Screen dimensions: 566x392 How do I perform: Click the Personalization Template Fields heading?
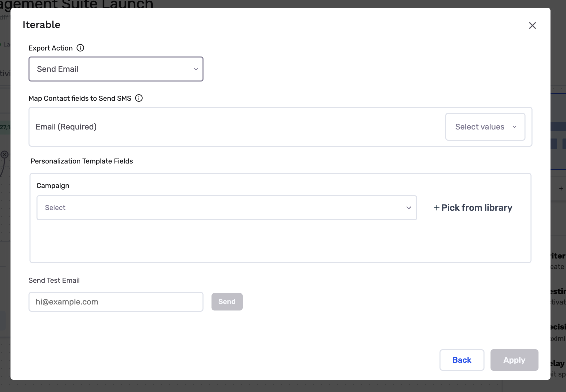point(82,161)
